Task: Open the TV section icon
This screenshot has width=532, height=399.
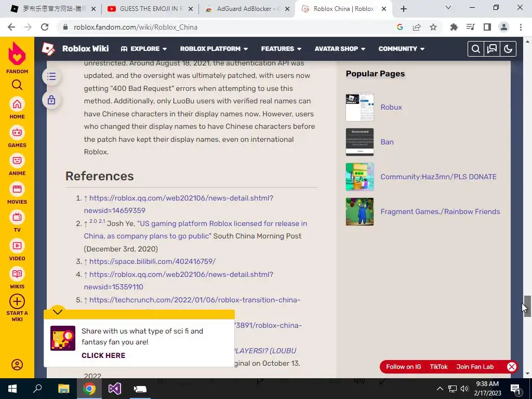Action: coord(17,217)
